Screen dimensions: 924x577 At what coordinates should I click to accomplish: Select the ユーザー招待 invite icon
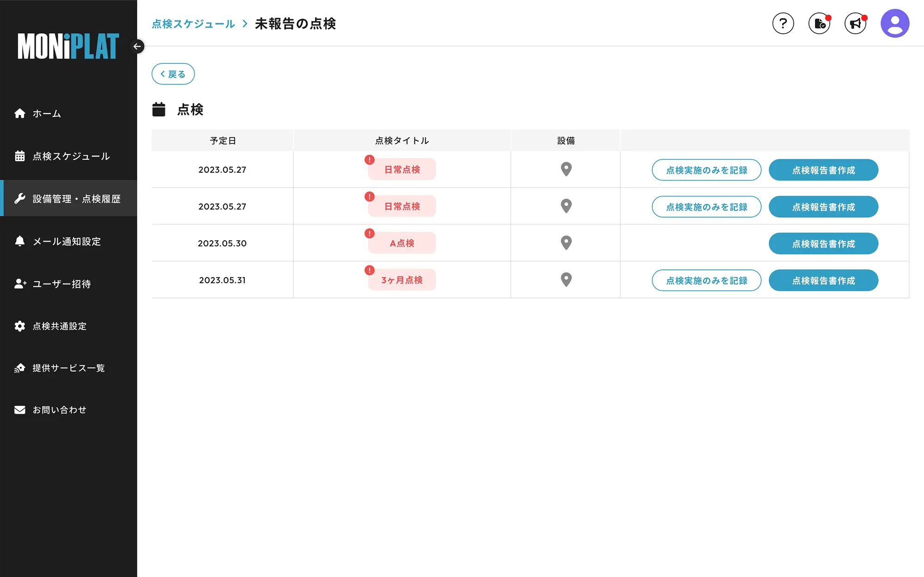20,284
